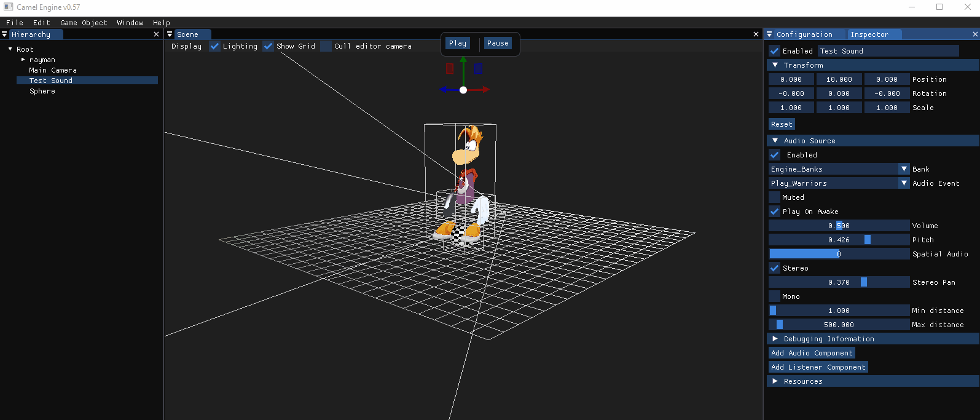Click Add Listener Component button

(818, 367)
